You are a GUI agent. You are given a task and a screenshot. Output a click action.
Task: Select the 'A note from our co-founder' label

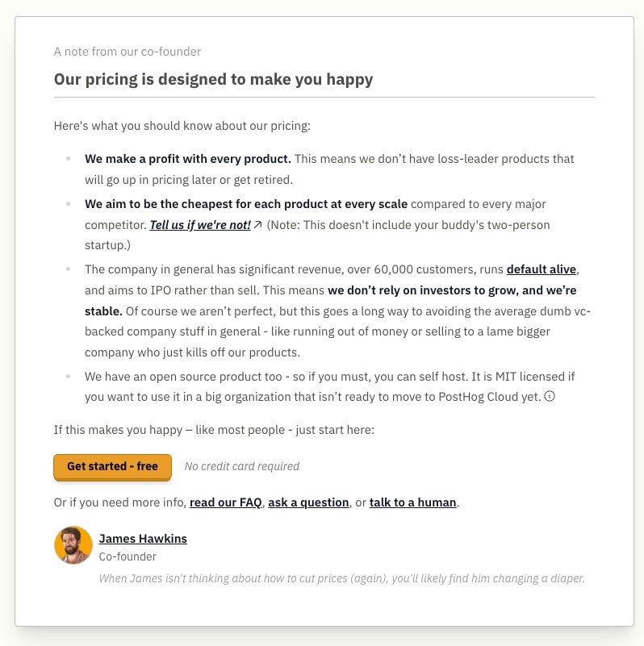coord(128,52)
